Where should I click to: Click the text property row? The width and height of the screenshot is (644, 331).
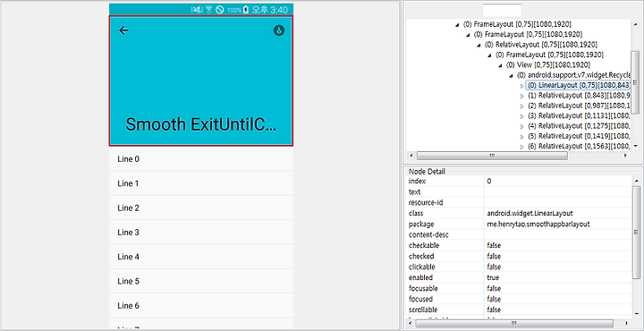click(519, 191)
